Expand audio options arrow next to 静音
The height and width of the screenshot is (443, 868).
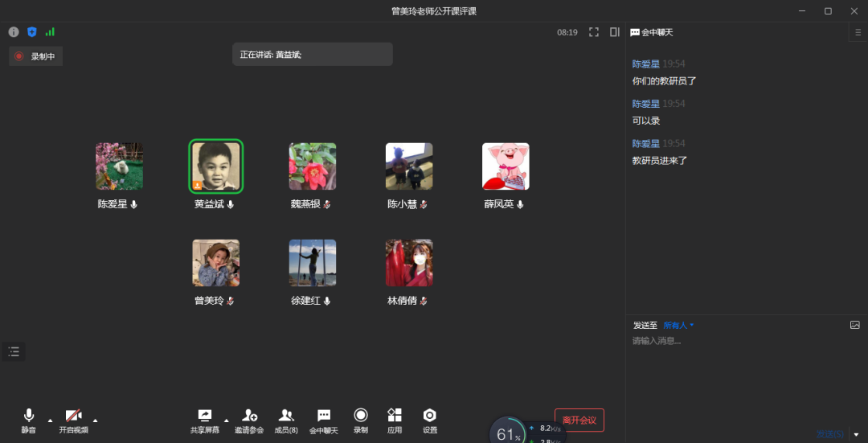click(x=50, y=420)
